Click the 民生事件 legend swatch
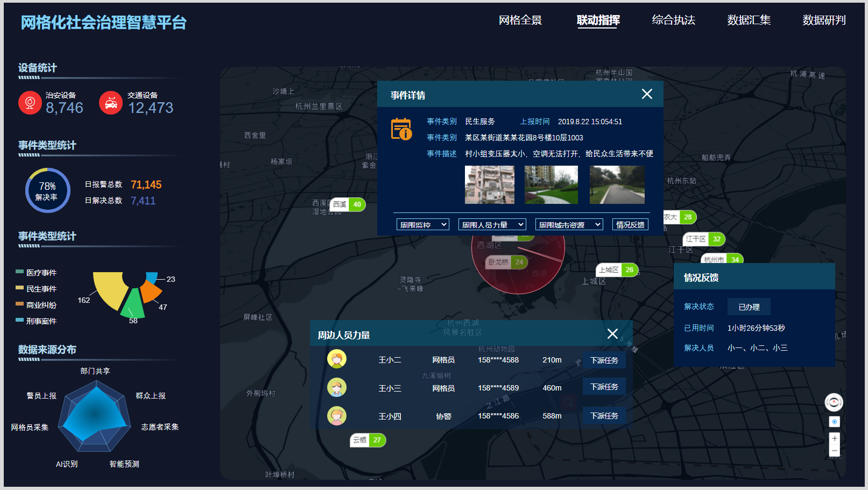 pos(20,288)
